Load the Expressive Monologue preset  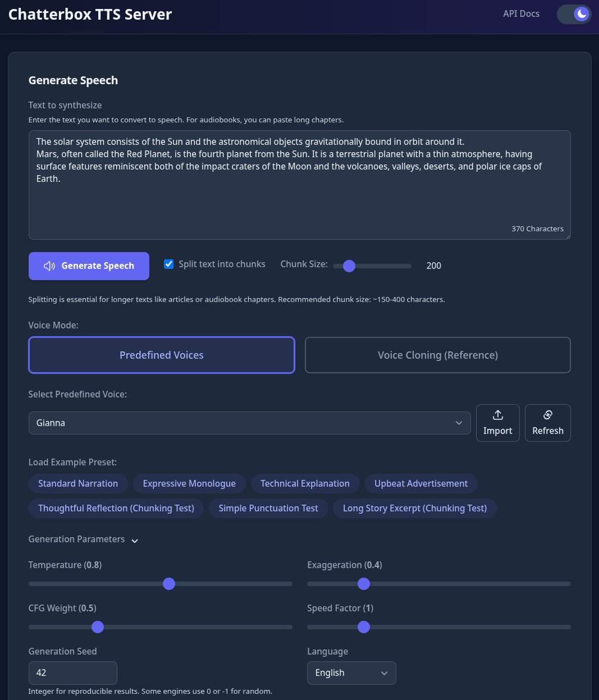click(189, 484)
